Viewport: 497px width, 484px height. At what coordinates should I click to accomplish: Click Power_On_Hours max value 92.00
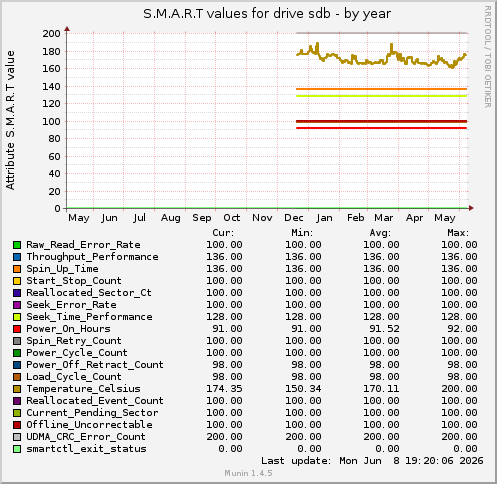(462, 329)
